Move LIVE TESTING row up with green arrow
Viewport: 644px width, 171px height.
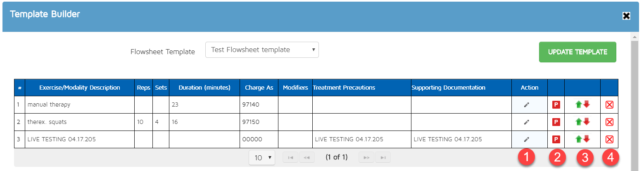pyautogui.click(x=579, y=140)
